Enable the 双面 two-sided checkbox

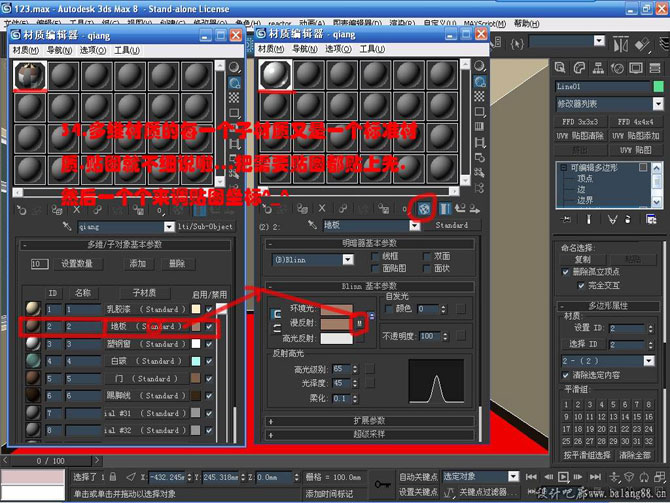coord(426,256)
